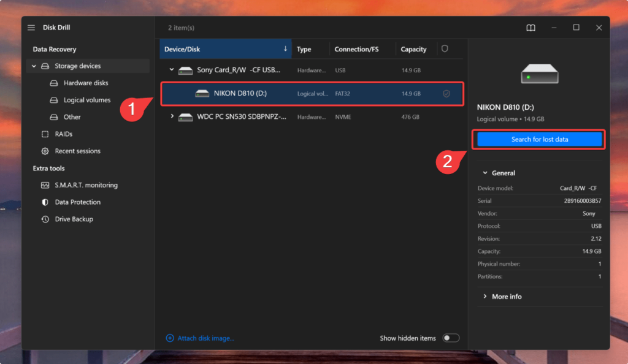
Task: Toggle Show hidden items switch
Action: (x=451, y=338)
